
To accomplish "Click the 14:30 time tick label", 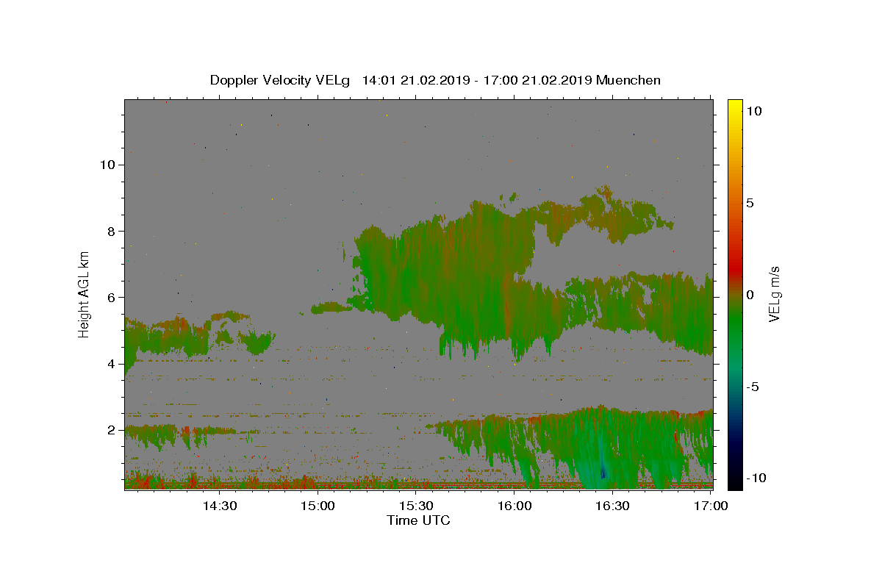I will [x=220, y=506].
